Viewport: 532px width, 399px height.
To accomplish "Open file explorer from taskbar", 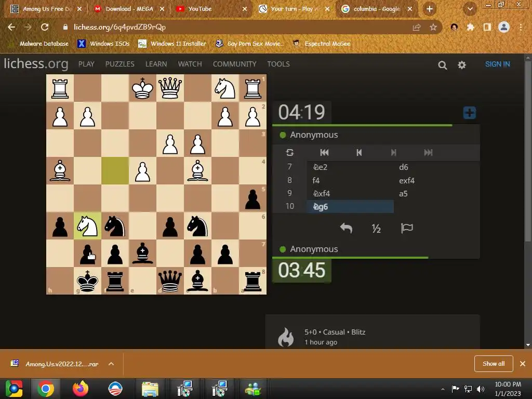I will click(x=150, y=389).
